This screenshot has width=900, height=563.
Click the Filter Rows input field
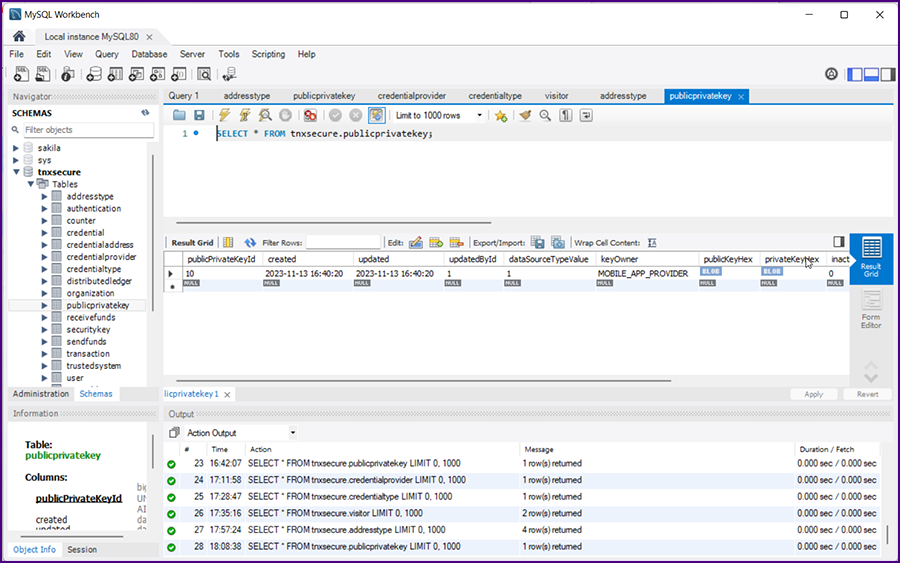(343, 243)
